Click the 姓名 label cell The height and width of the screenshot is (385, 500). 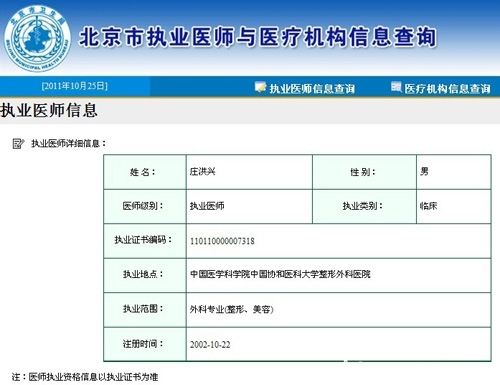[145, 172]
